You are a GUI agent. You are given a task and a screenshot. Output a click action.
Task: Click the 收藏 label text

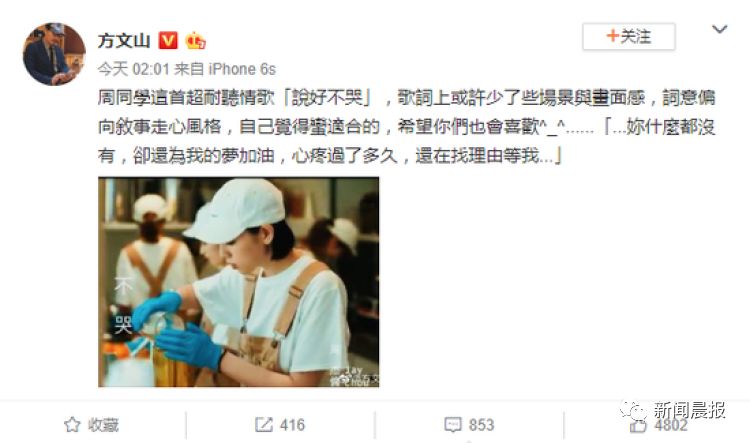(x=103, y=425)
